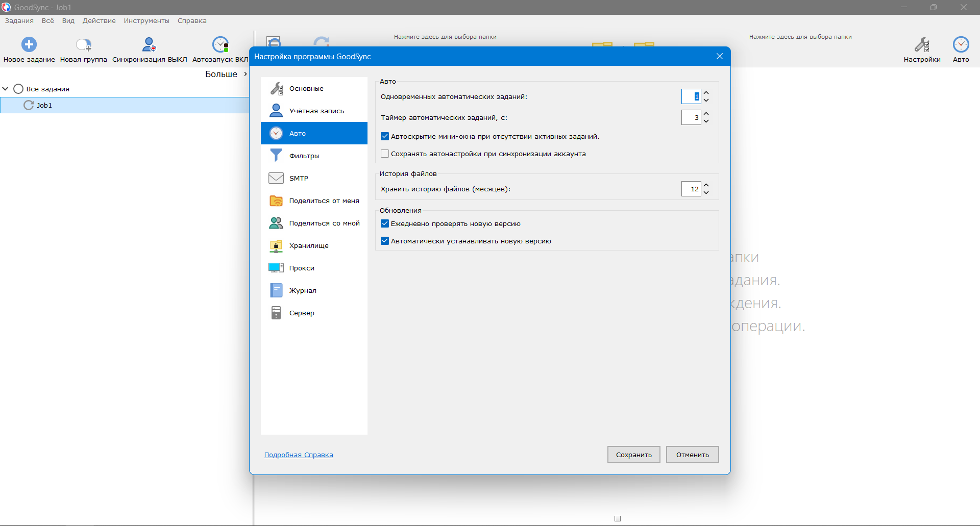Open the Detailed Help (Подробная Справка) link
Image resolution: width=980 pixels, height=526 pixels.
(x=299, y=455)
